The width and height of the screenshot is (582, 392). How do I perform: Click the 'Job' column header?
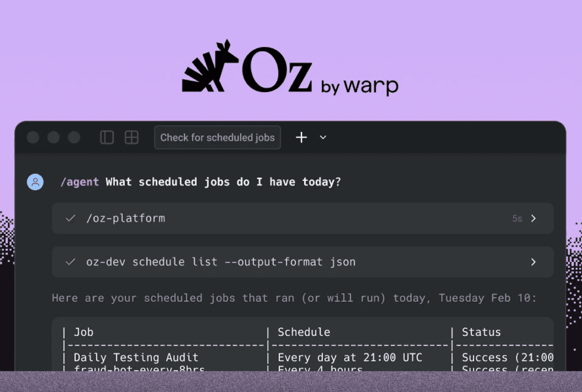(84, 333)
